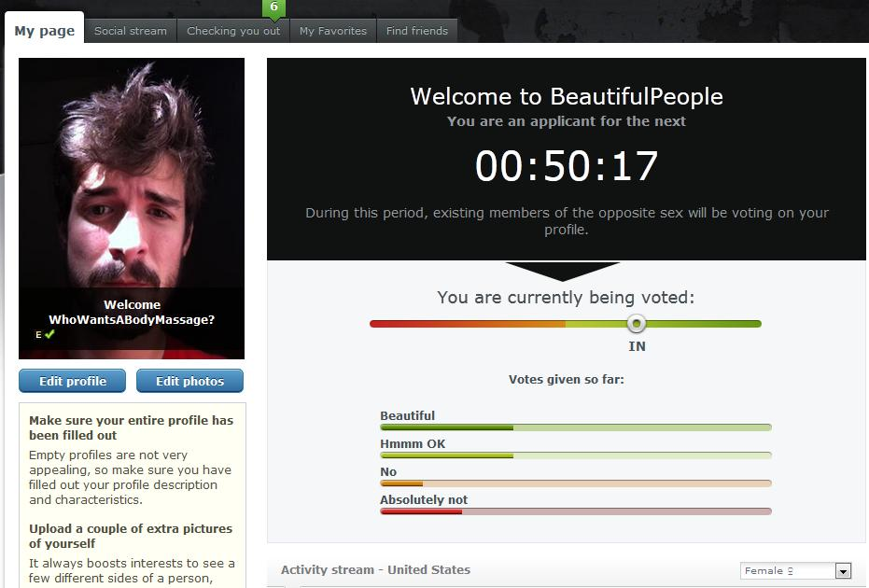This screenshot has width=869, height=588.
Task: Click the IN label under the slider
Action: tap(637, 346)
